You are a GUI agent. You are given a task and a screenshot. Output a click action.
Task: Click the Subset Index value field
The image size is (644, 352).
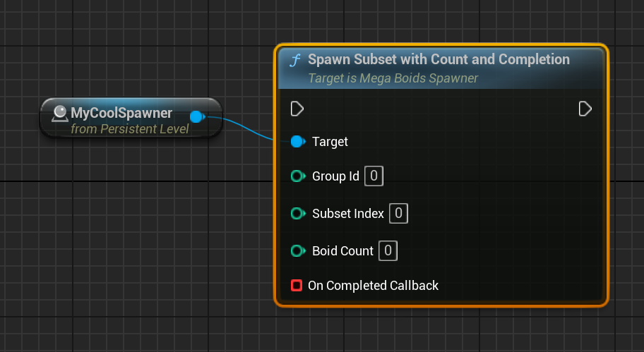(x=398, y=213)
